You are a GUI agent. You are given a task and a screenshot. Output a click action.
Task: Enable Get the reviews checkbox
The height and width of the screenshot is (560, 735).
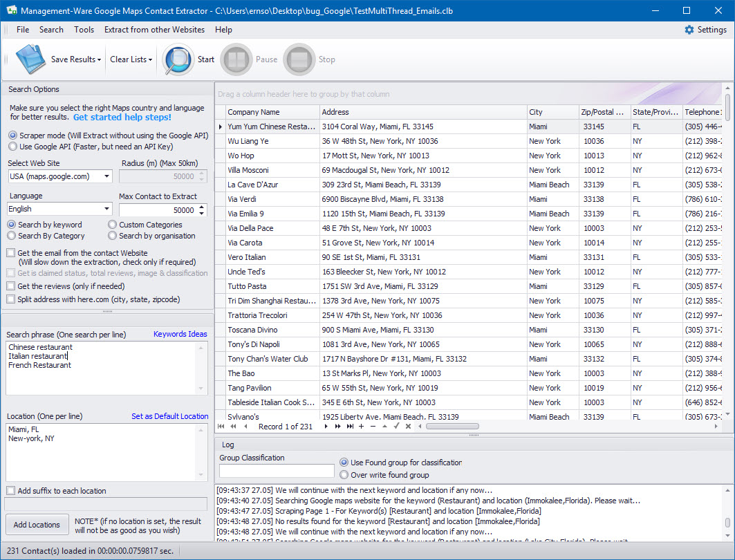11,286
